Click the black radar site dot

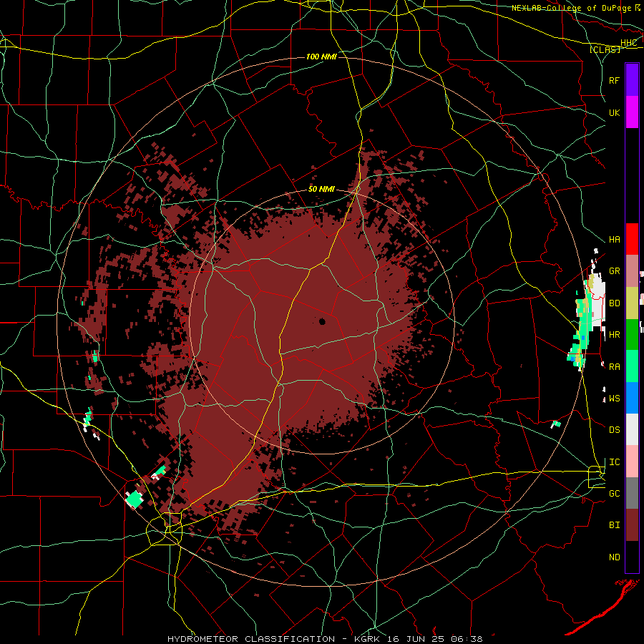pyautogui.click(x=322, y=321)
